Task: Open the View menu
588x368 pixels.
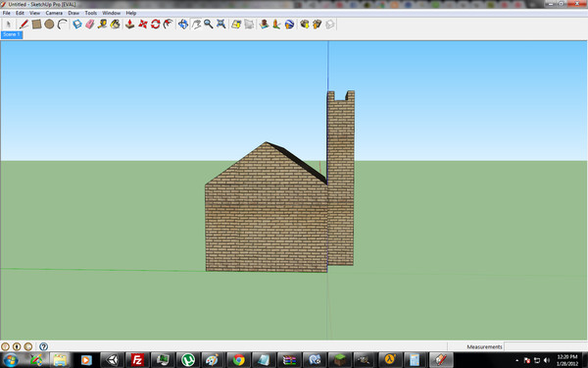Action: click(x=35, y=13)
